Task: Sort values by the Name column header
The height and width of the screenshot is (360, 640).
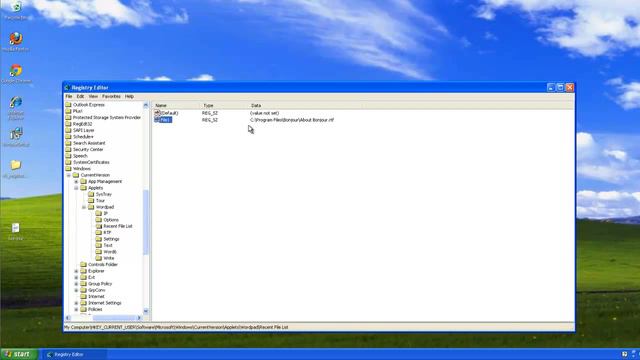Action: [x=177, y=105]
